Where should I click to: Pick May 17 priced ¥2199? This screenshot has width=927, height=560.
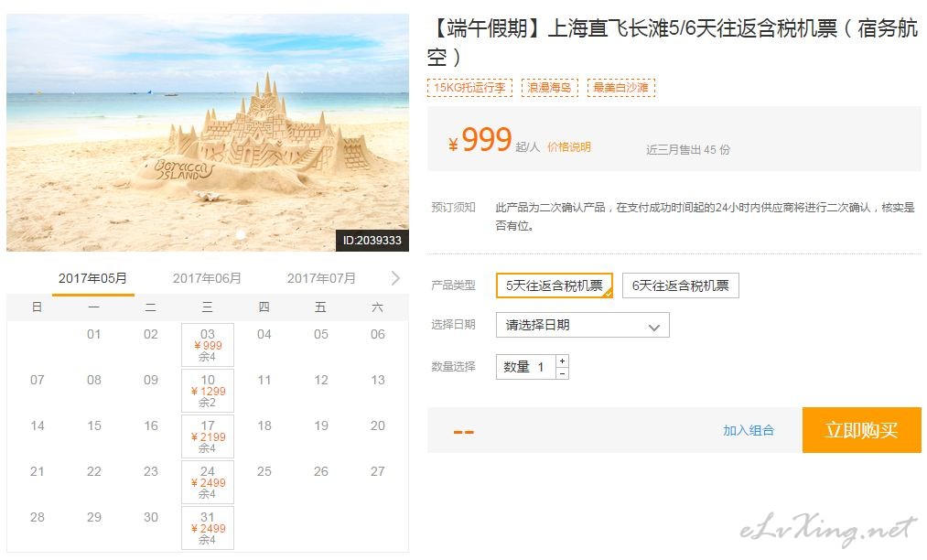[x=208, y=436]
